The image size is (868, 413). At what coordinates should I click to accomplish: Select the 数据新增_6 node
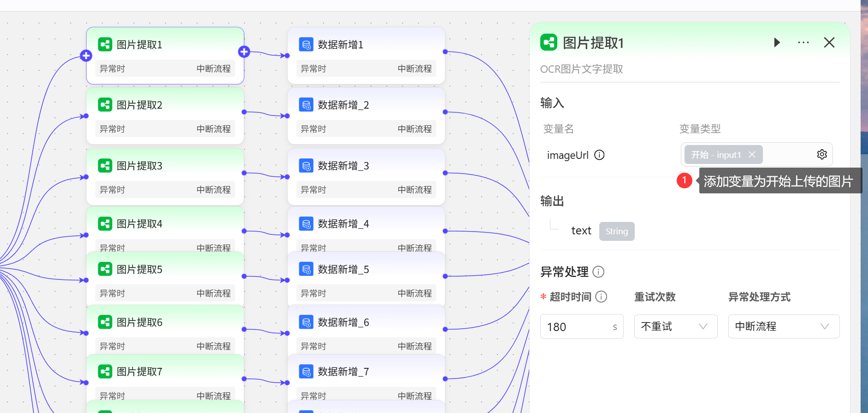366,322
